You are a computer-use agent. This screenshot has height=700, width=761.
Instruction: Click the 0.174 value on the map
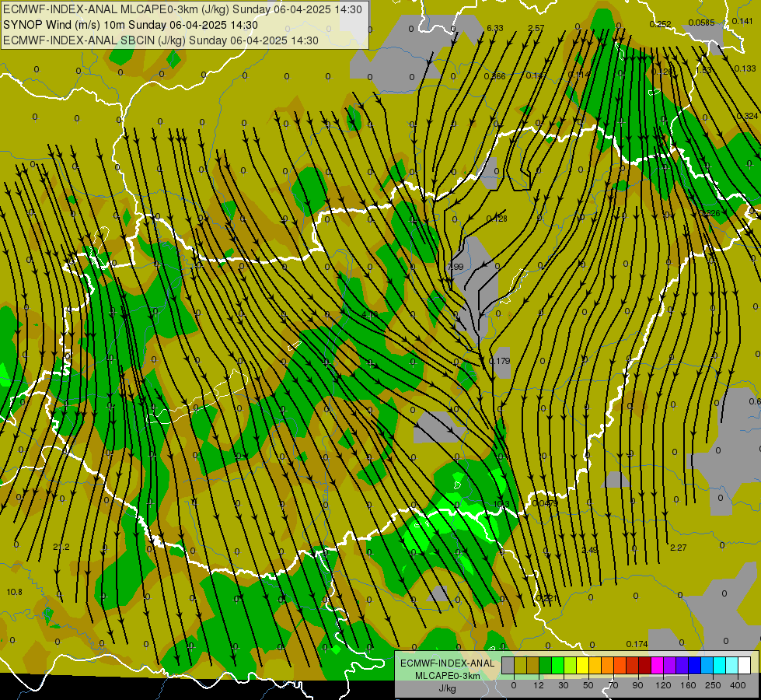pos(637,644)
